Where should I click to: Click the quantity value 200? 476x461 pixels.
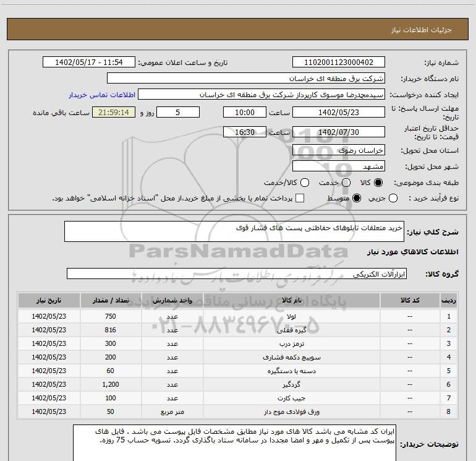(111, 358)
